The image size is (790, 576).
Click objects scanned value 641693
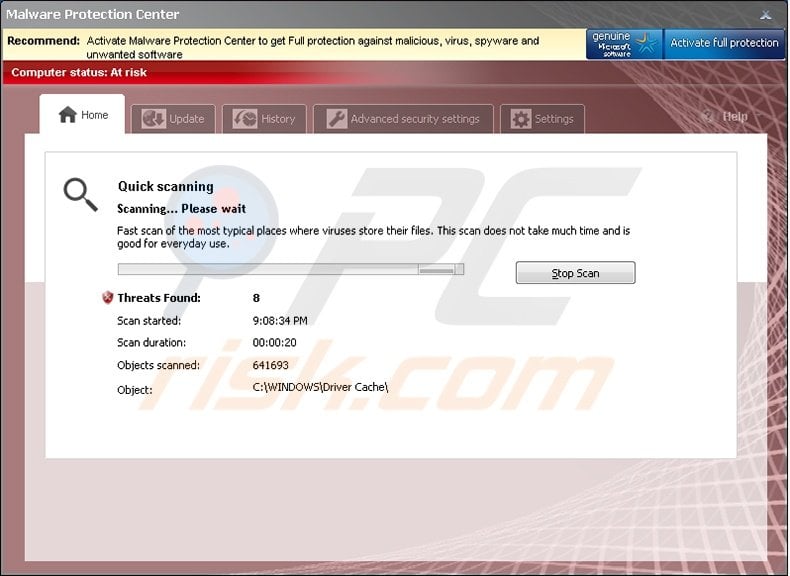click(x=271, y=365)
